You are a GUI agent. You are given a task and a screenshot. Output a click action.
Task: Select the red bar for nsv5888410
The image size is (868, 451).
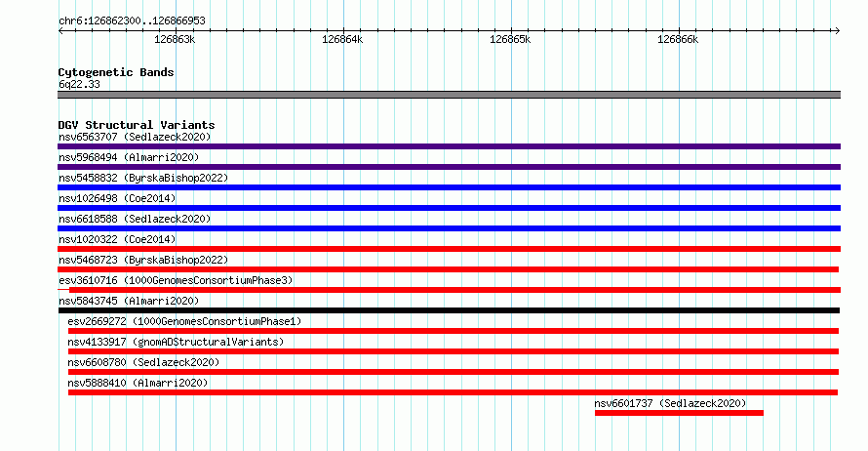click(x=453, y=392)
